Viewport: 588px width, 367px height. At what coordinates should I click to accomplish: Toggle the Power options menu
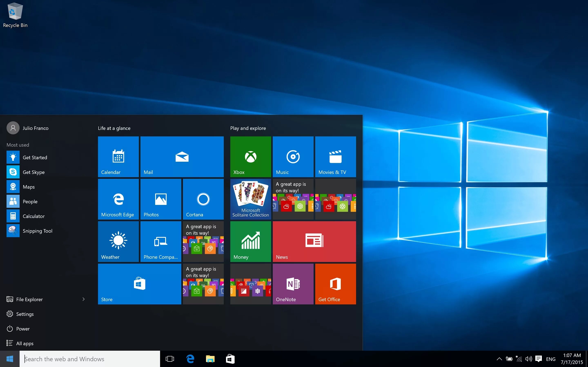point(23,328)
